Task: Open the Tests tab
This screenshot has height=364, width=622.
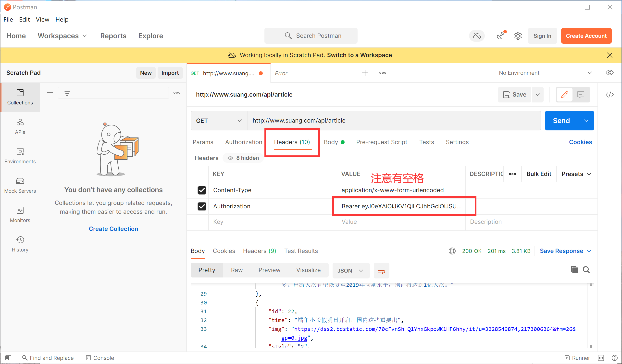Action: coord(426,142)
